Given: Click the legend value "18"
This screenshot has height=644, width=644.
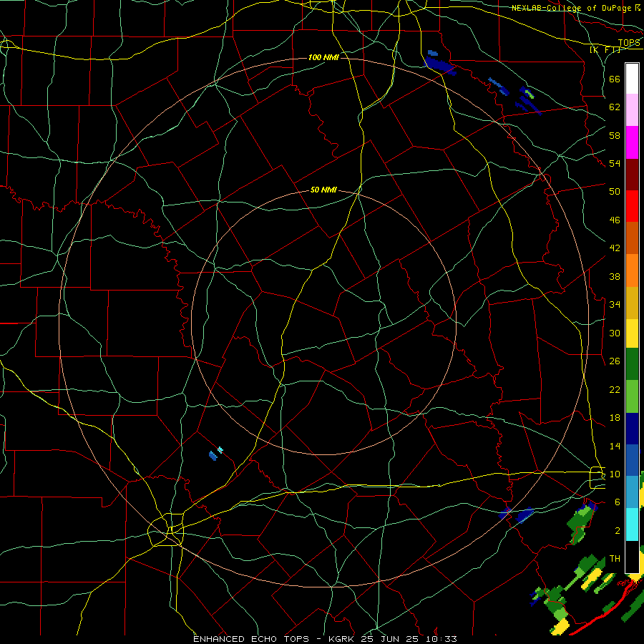Looking at the screenshot, I should [615, 418].
